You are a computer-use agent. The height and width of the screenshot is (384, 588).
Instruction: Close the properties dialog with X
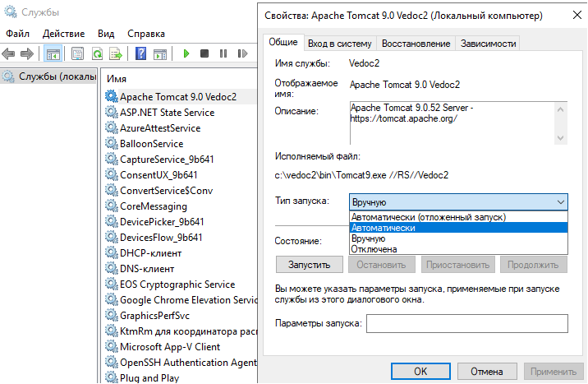tap(577, 16)
